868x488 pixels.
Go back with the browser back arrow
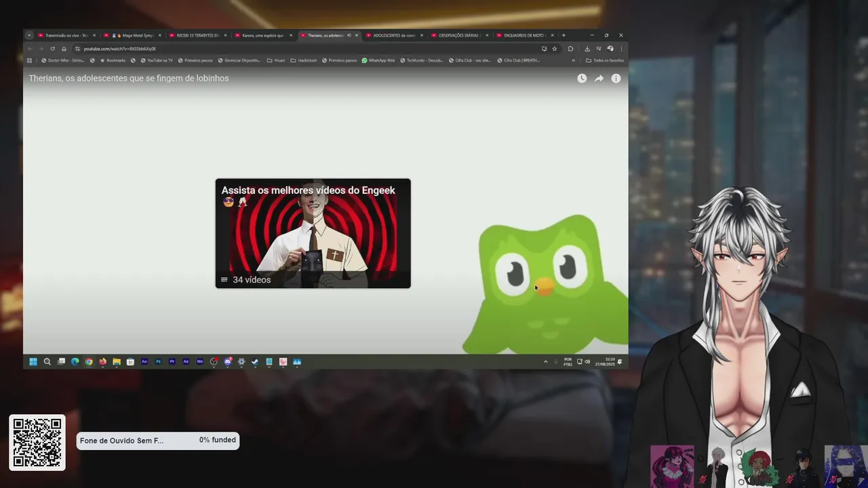tap(30, 49)
